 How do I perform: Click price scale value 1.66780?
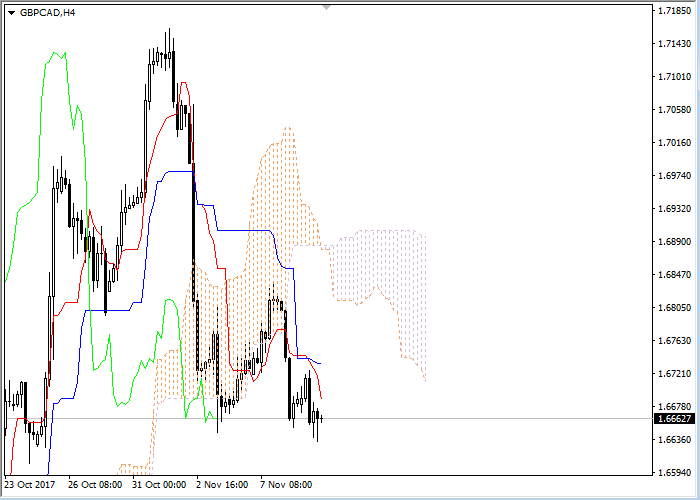point(675,407)
